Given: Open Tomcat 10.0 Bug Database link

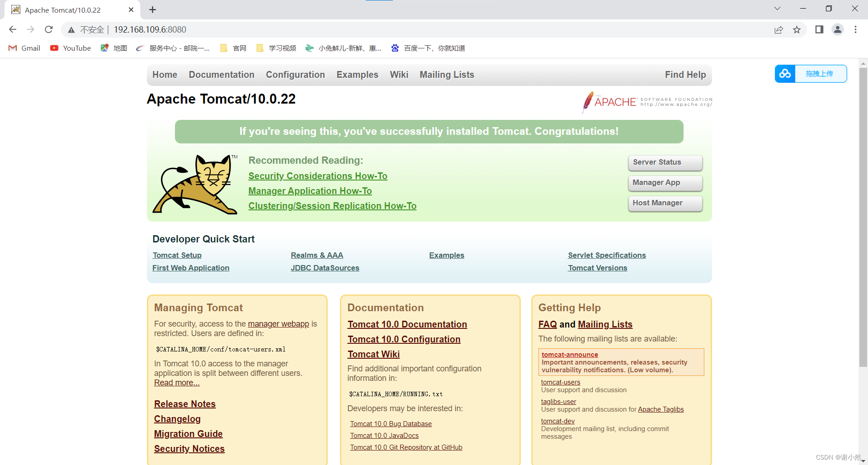Looking at the screenshot, I should [x=391, y=424].
